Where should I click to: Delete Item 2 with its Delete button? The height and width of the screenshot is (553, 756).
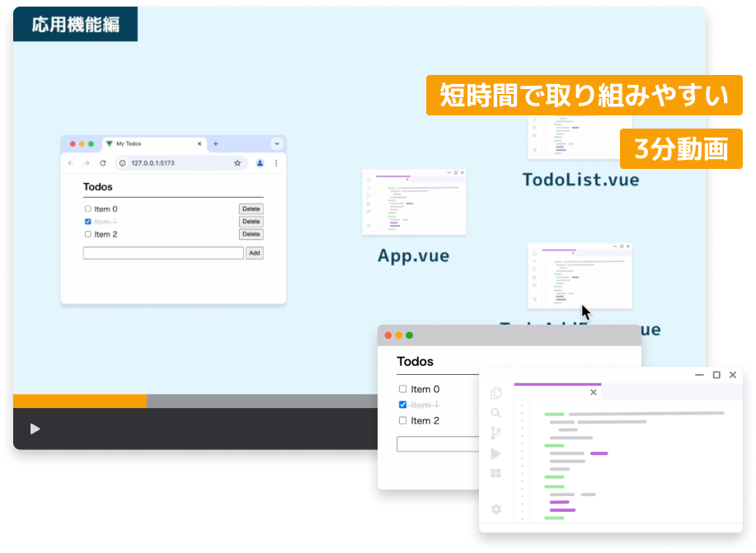point(251,234)
